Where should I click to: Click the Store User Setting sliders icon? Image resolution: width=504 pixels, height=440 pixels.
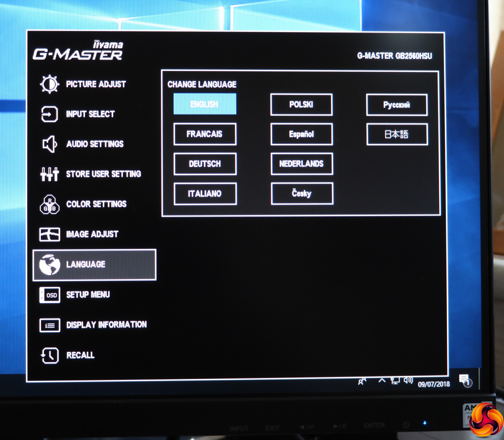pyautogui.click(x=50, y=174)
